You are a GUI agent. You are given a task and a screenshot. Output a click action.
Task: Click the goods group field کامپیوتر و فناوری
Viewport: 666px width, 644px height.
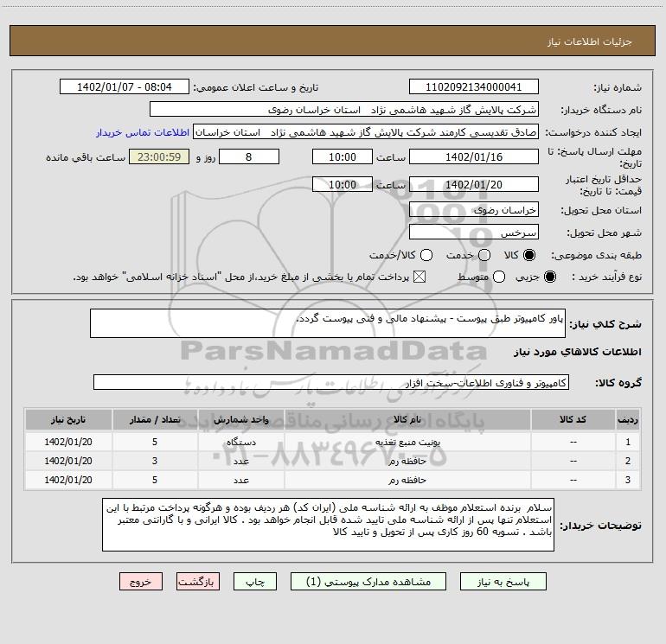click(x=331, y=382)
